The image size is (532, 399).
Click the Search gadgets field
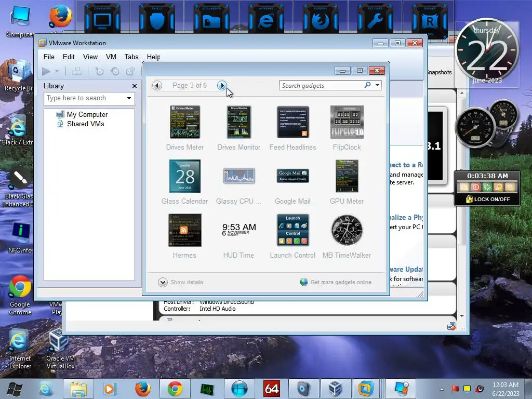point(321,86)
